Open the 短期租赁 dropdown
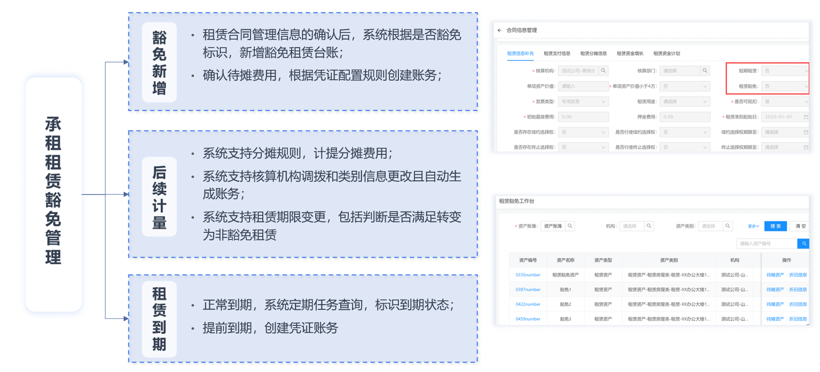This screenshot has width=820, height=372. (x=784, y=71)
